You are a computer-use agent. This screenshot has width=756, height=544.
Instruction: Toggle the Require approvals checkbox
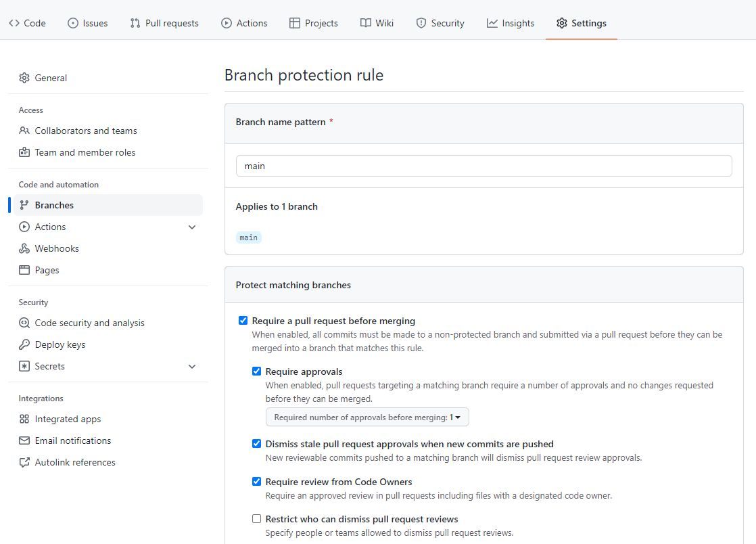tap(256, 371)
